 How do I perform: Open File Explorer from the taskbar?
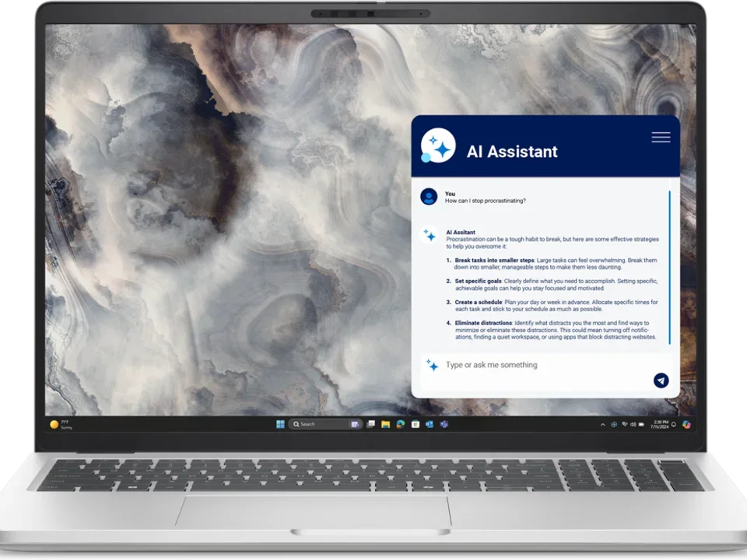click(385, 425)
